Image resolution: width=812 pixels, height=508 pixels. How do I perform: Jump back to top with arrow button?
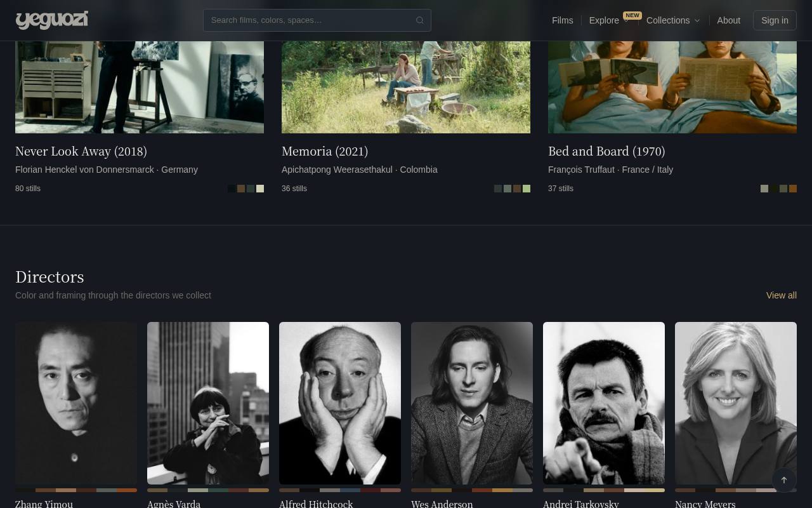pyautogui.click(x=784, y=480)
